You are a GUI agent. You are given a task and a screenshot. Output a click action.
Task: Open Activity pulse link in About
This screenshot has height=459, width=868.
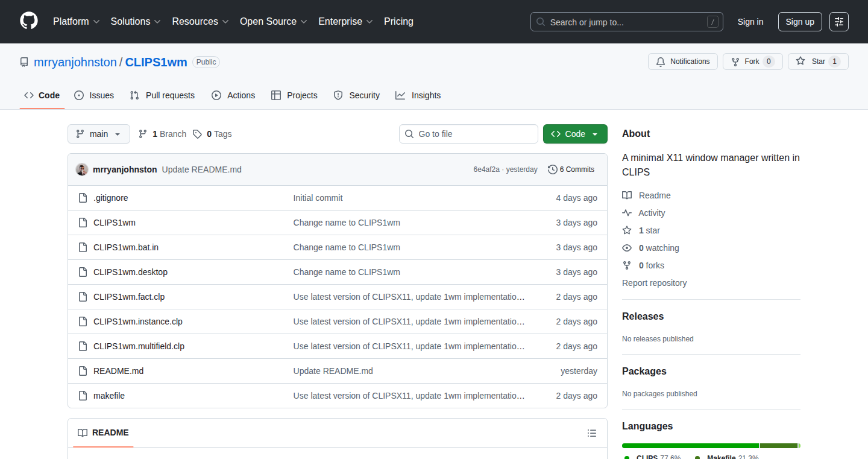644,213
